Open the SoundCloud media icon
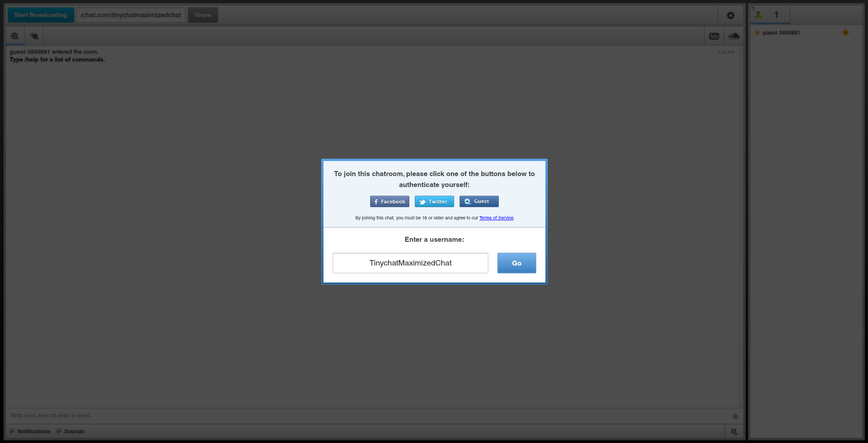The image size is (868, 443). click(x=734, y=36)
